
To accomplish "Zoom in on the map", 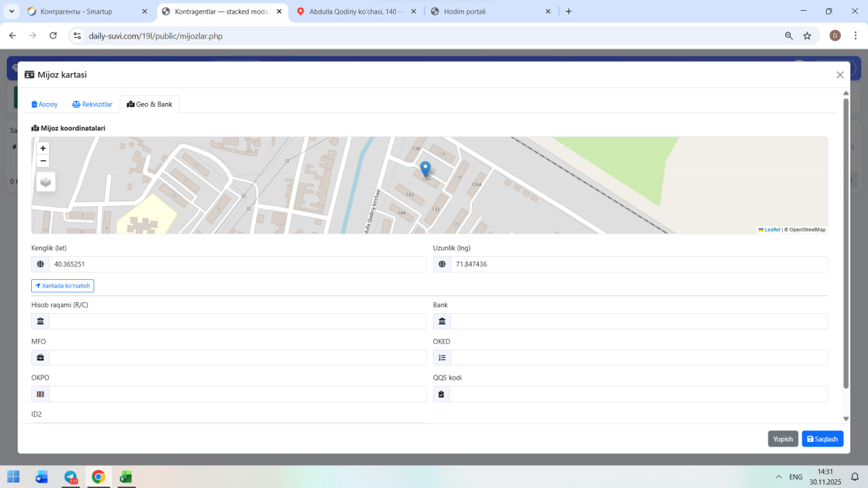I will coord(43,148).
